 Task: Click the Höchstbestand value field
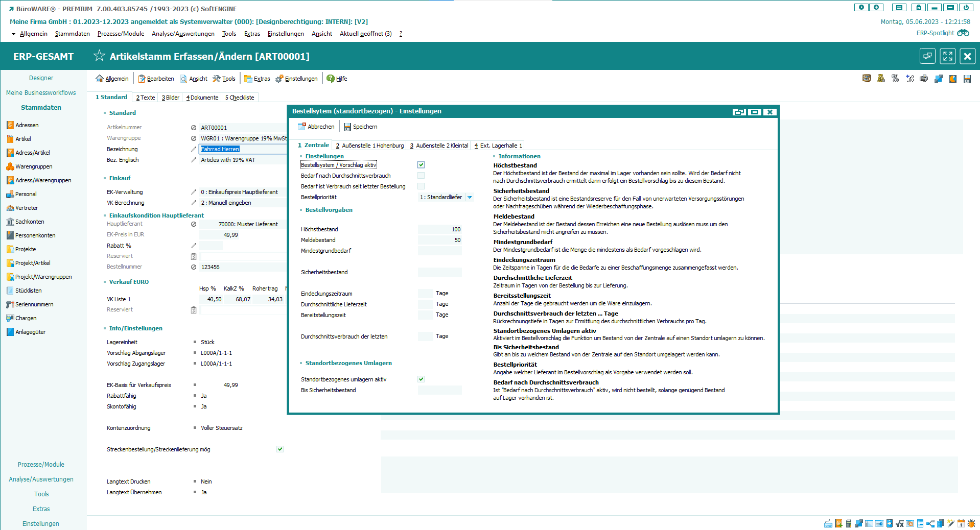[x=439, y=229]
